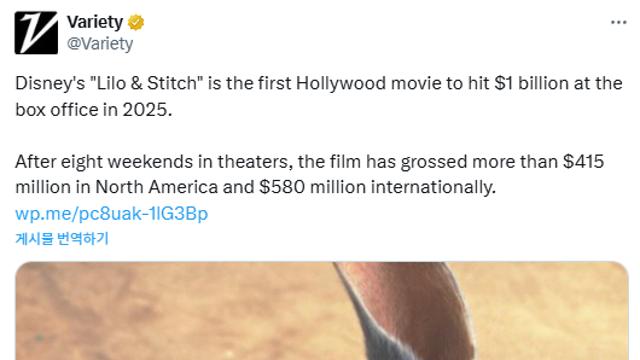Click the word "Disney's" opening the tweet
The image size is (640, 360).
point(50,83)
